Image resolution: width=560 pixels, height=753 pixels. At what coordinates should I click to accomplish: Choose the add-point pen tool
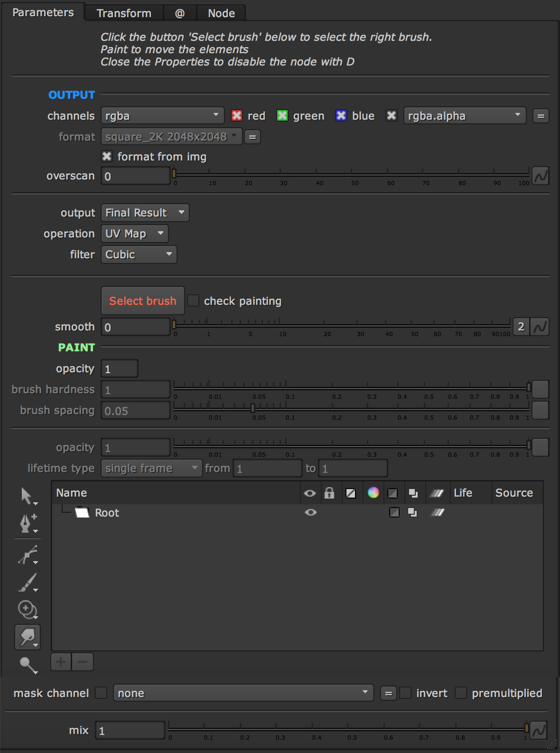tap(27, 523)
